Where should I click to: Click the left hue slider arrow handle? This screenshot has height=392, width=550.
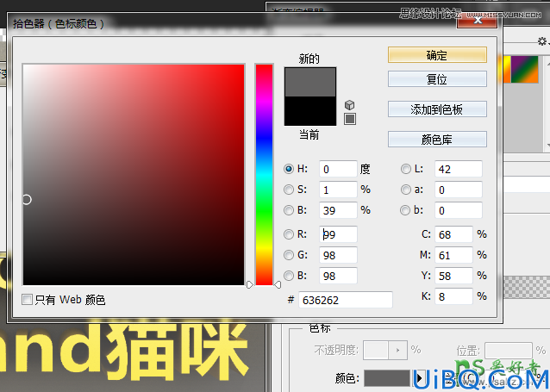pyautogui.click(x=249, y=284)
